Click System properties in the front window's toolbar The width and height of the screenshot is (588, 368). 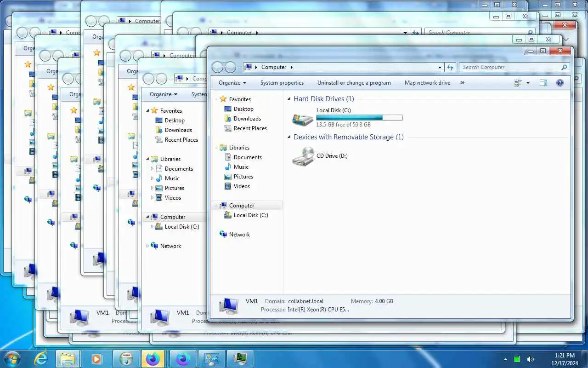click(x=282, y=83)
